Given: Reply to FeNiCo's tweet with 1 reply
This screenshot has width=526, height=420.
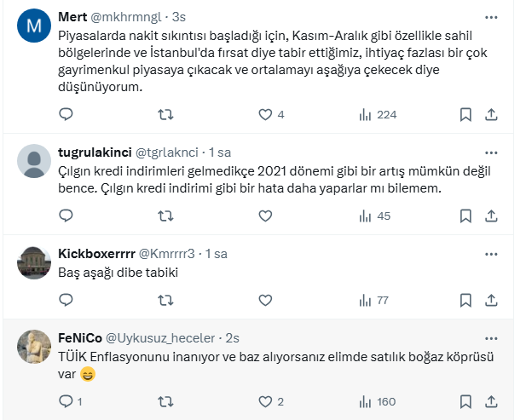Looking at the screenshot, I should (x=66, y=401).
